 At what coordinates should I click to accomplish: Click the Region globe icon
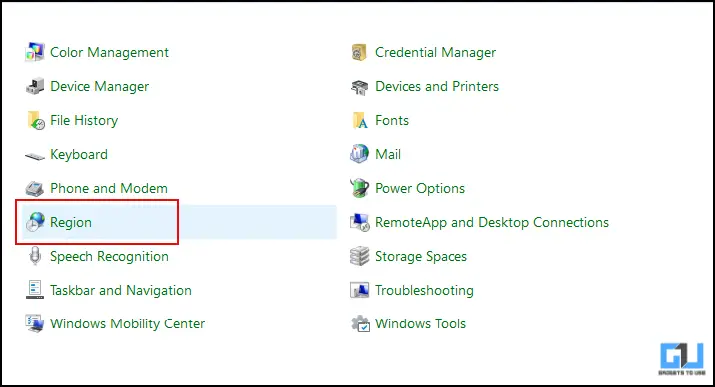point(35,222)
